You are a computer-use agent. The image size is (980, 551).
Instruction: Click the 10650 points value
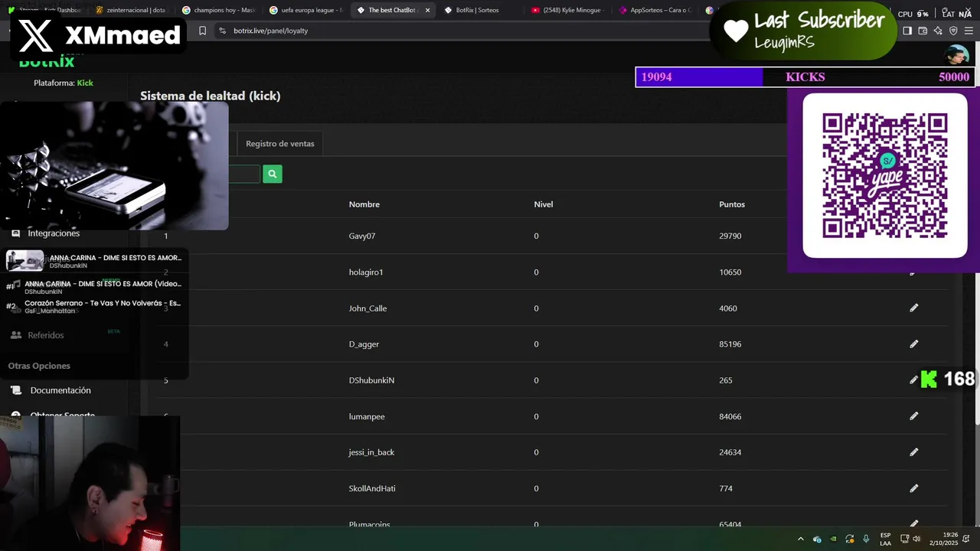tap(730, 272)
